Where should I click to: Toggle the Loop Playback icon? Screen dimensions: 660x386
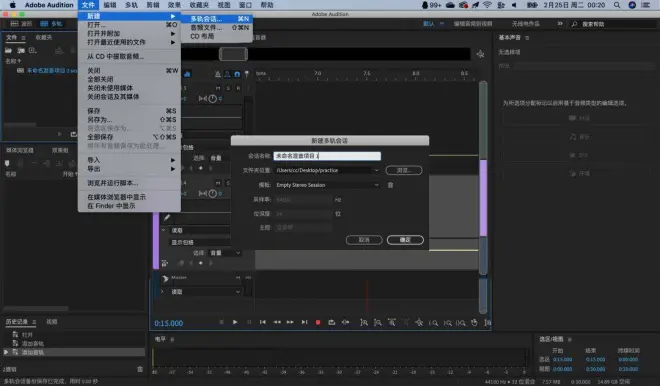click(332, 322)
